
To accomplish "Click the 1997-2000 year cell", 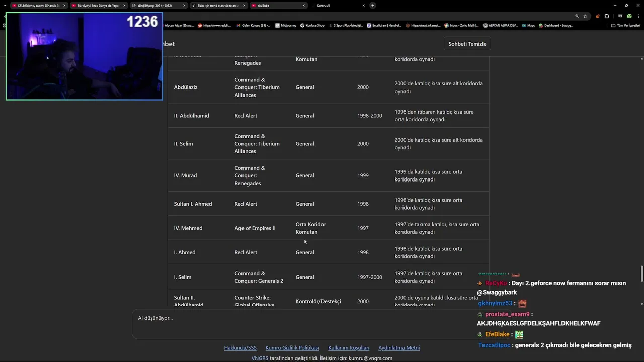I will click(x=369, y=277).
